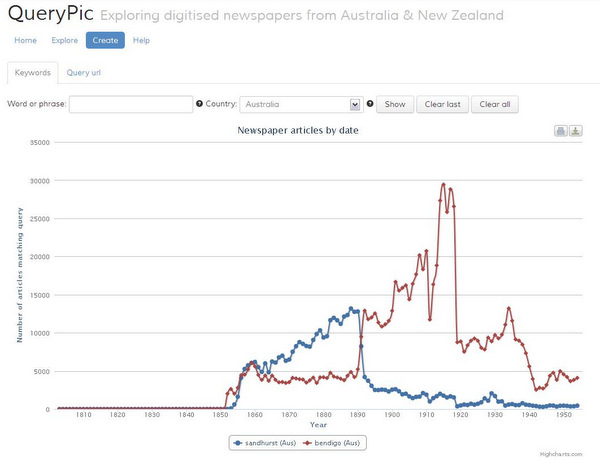The image size is (600, 473).
Task: Click the Country dropdown arrow
Action: coord(355,104)
